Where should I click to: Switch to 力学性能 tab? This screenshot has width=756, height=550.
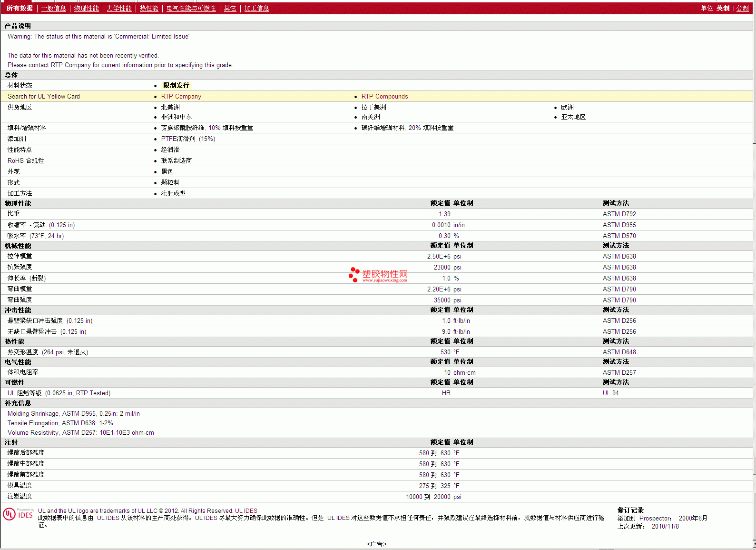[119, 9]
